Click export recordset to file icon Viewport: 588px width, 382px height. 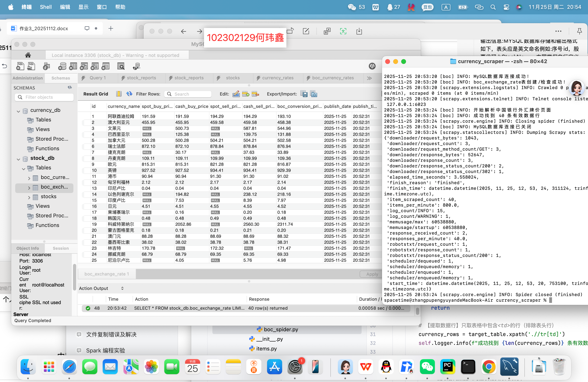[304, 94]
